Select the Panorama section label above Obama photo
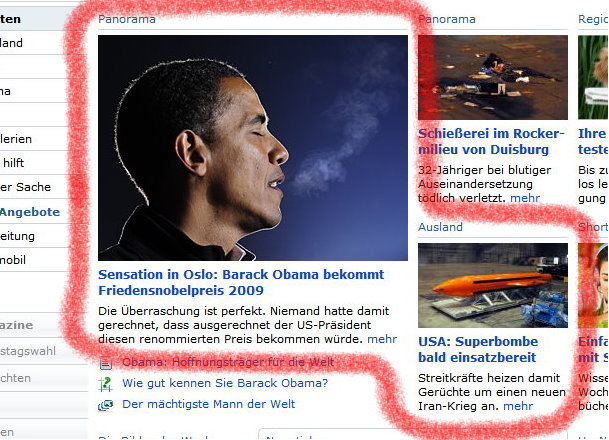The image size is (609, 440). tap(127, 19)
